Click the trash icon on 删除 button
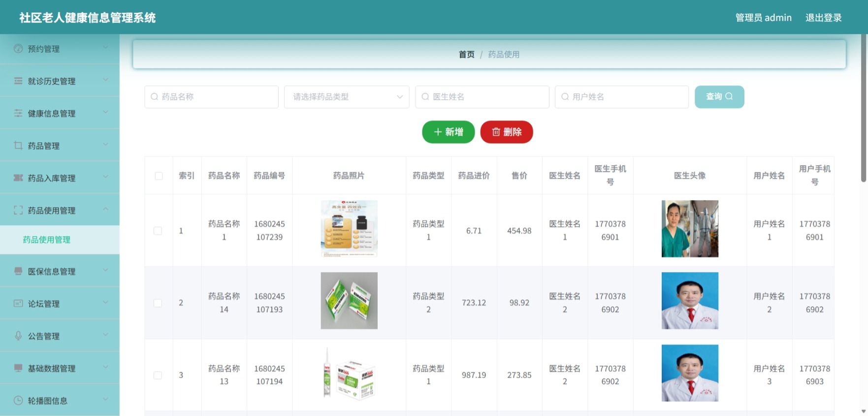868x416 pixels. point(496,132)
